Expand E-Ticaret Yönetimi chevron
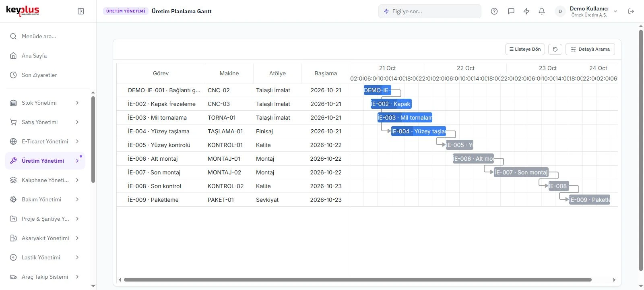The width and height of the screenshot is (644, 290). pyautogui.click(x=77, y=141)
